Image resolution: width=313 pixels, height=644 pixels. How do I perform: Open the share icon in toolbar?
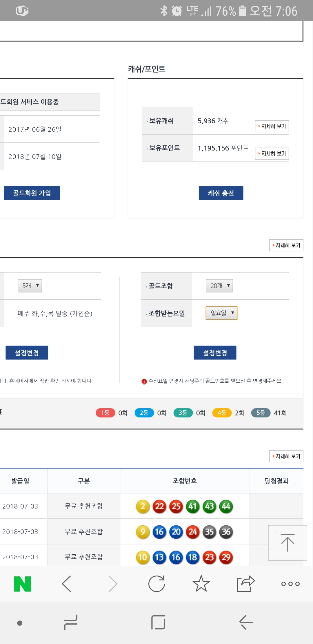(x=245, y=584)
